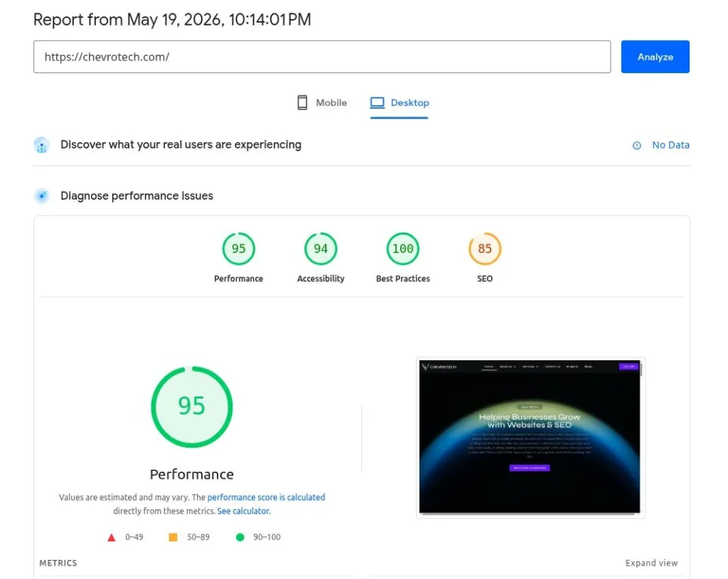The height and width of the screenshot is (579, 728).
Task: Click the Diagnose performance issues heading
Action: (x=137, y=196)
